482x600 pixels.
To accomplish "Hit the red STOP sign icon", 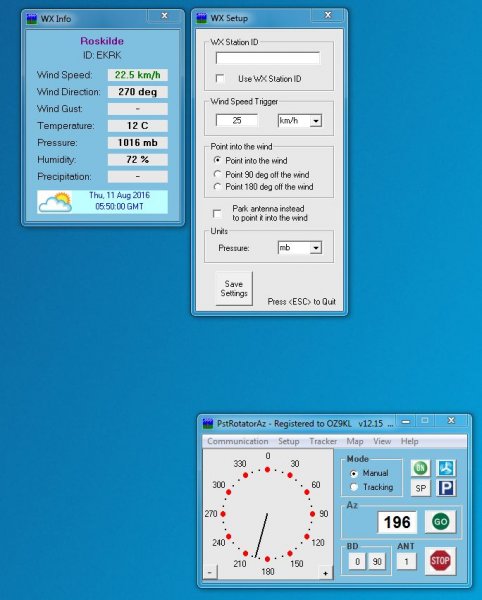I will coord(440,561).
